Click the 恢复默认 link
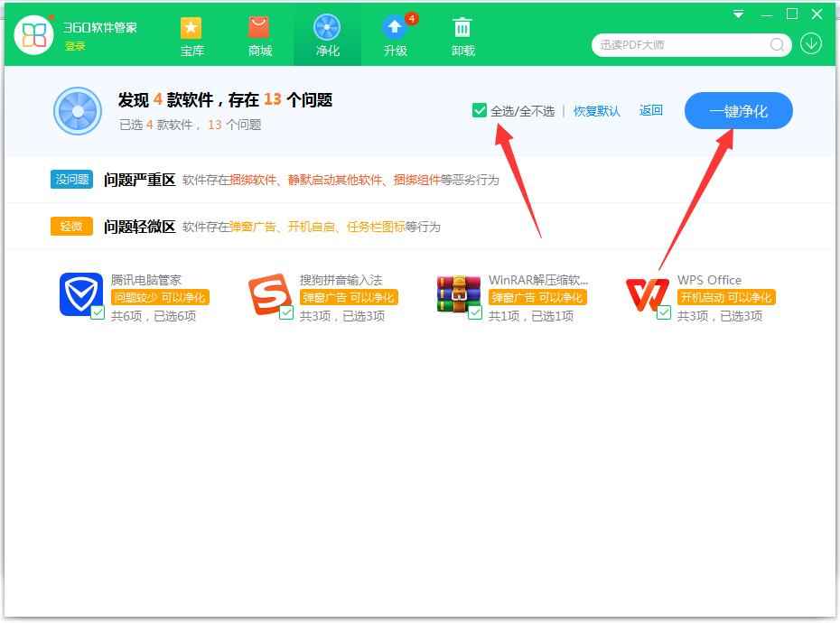Viewport: 840px width, 623px height. coord(597,111)
